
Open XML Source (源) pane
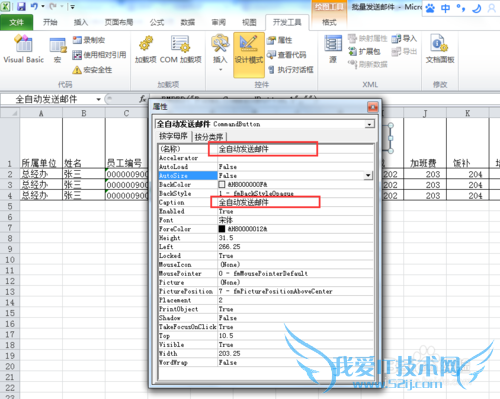tap(333, 49)
